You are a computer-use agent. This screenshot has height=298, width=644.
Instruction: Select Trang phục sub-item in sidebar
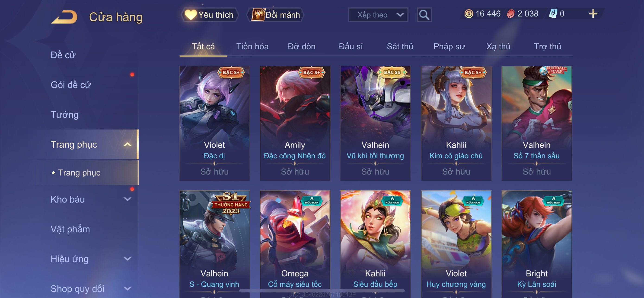click(79, 173)
